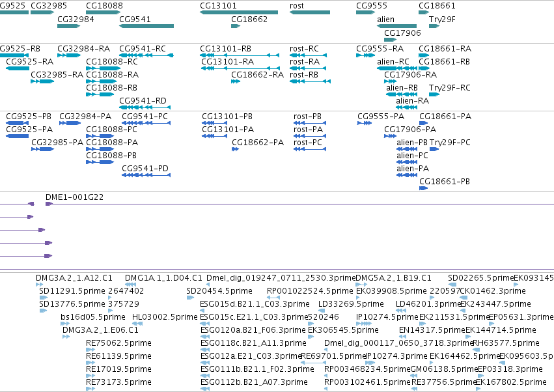The width and height of the screenshot is (554, 392).
Task: Select the CG9541-RC transcript glyph
Action: [146, 55]
